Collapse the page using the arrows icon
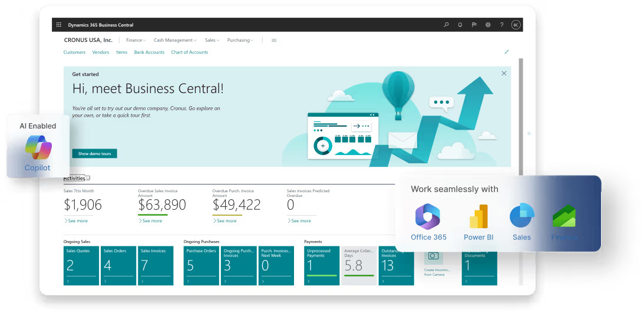Viewport: 644px width, 313px height. [x=506, y=52]
